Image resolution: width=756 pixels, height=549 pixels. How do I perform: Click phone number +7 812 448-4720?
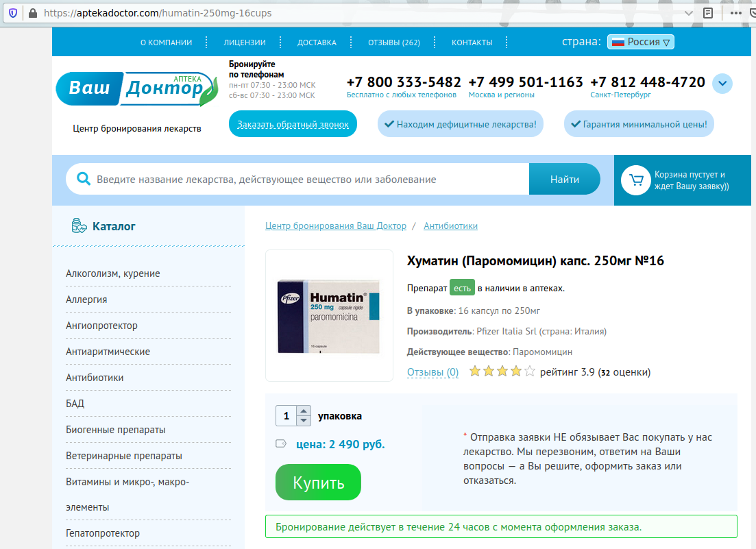click(648, 82)
